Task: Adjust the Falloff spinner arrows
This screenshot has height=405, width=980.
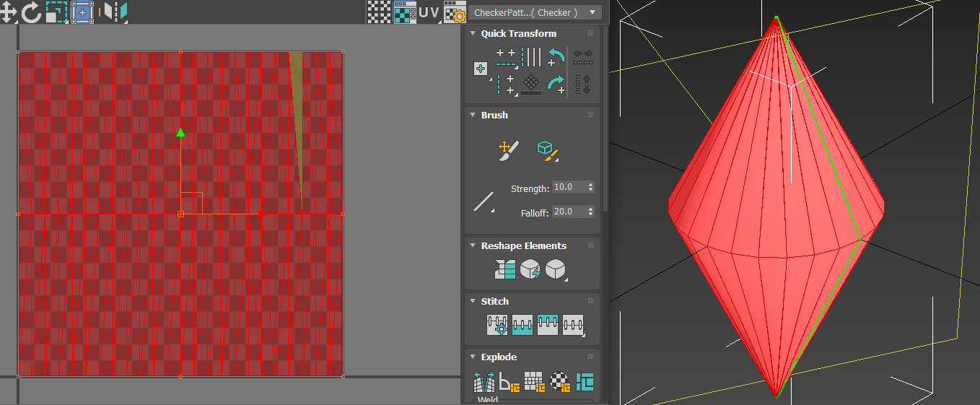Action: (591, 212)
